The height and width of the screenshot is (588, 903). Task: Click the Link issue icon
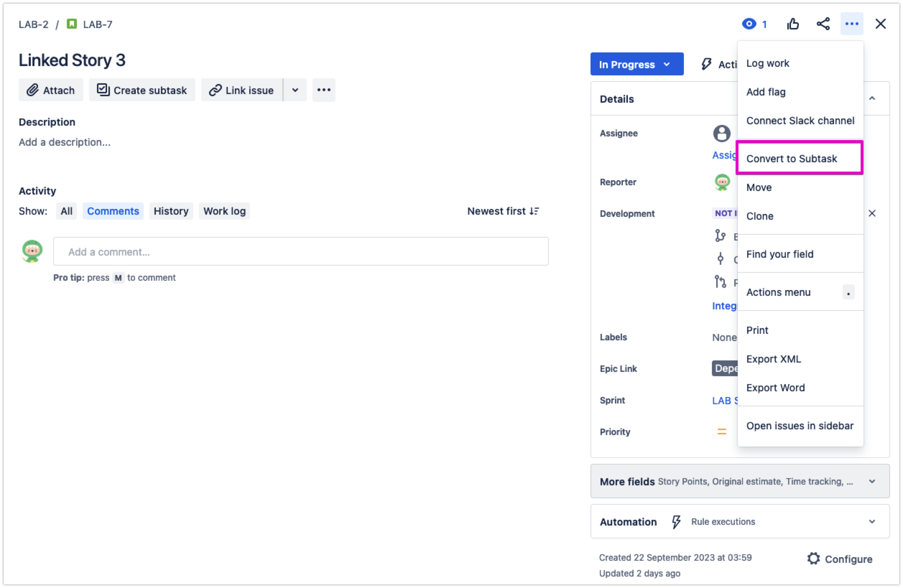pyautogui.click(x=216, y=90)
